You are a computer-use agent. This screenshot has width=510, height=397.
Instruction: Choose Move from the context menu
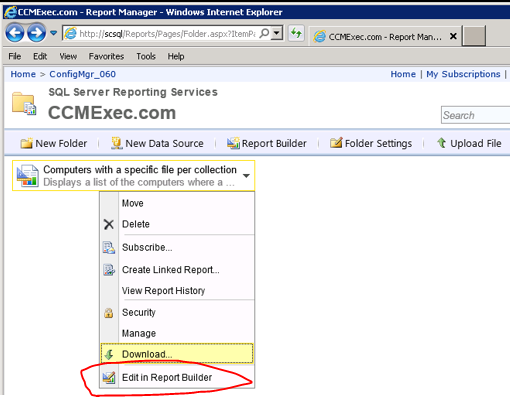coord(132,203)
